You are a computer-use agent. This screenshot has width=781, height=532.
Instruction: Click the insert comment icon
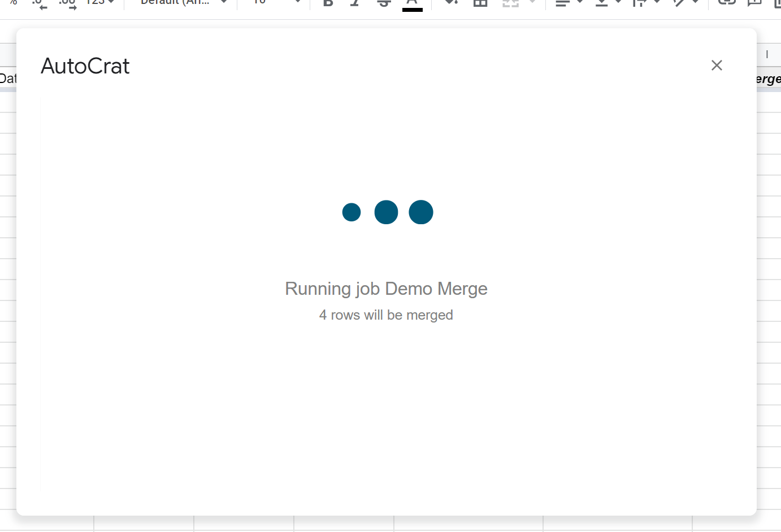coord(754,2)
